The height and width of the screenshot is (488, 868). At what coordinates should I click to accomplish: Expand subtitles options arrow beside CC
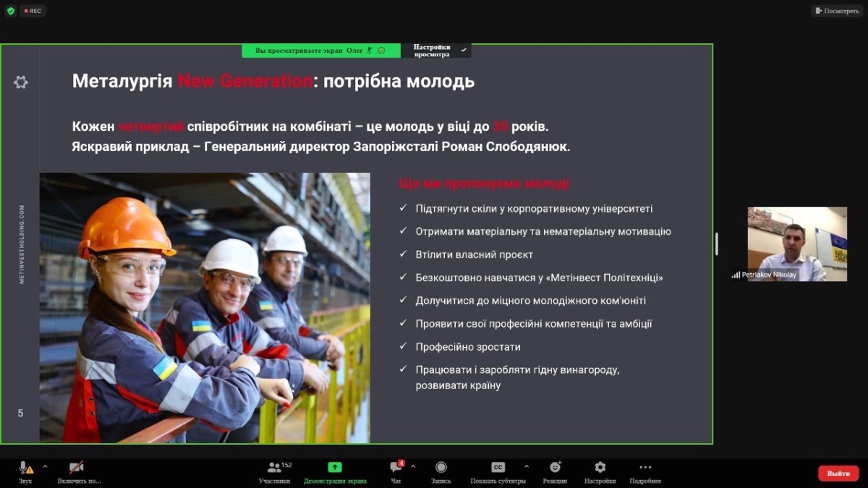point(526,466)
